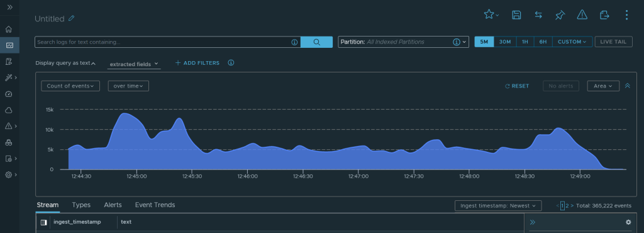Click the LIVE TAIL button
Viewport: 644px width, 233px height.
pyautogui.click(x=613, y=42)
